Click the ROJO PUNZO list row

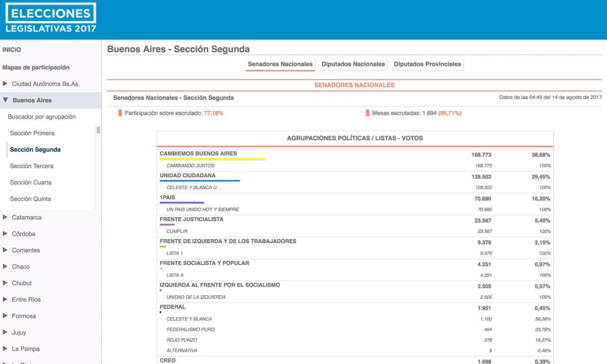[x=356, y=340]
